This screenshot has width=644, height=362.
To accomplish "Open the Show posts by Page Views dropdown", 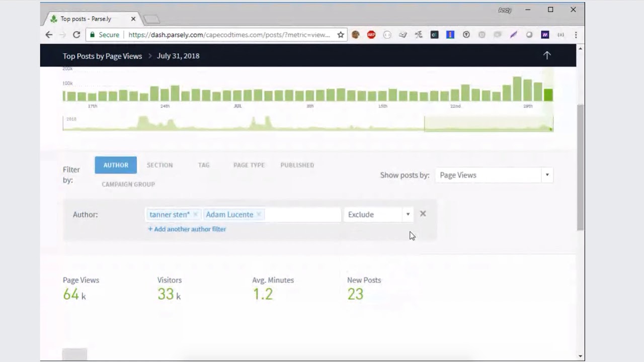I will [x=494, y=175].
